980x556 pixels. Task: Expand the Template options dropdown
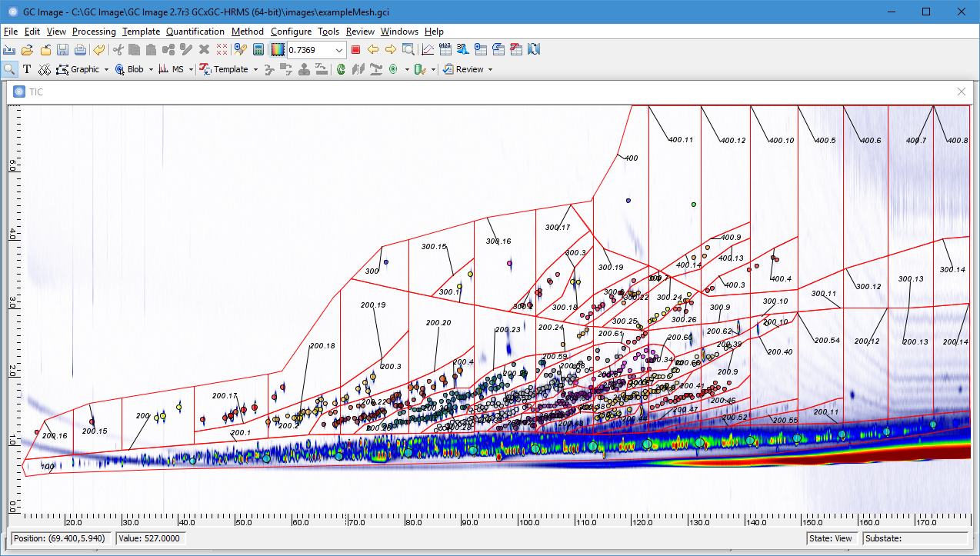pos(256,69)
